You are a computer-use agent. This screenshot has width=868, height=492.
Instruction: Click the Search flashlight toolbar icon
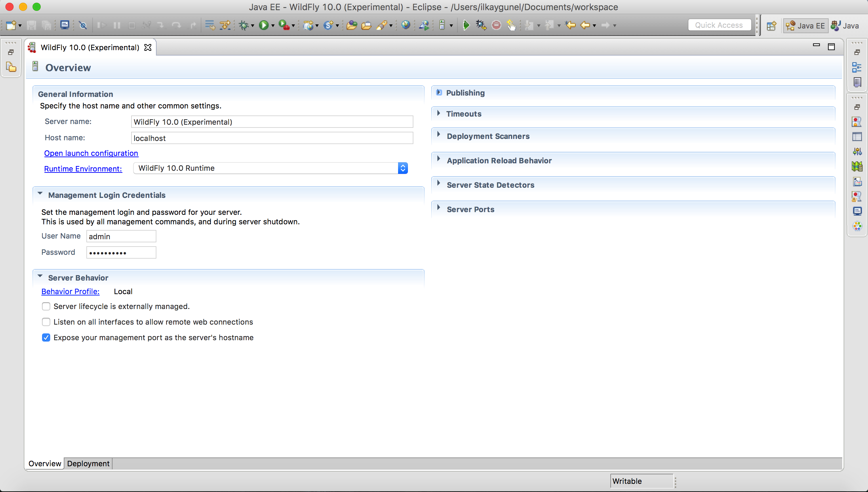coord(382,25)
